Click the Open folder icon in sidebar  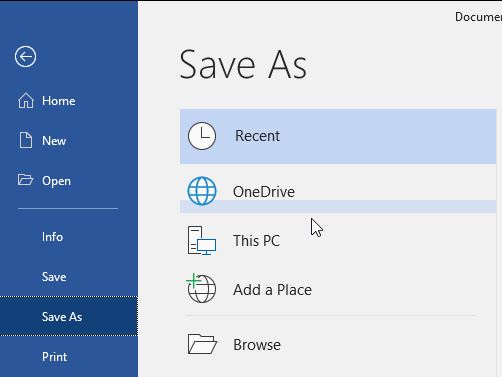[25, 180]
